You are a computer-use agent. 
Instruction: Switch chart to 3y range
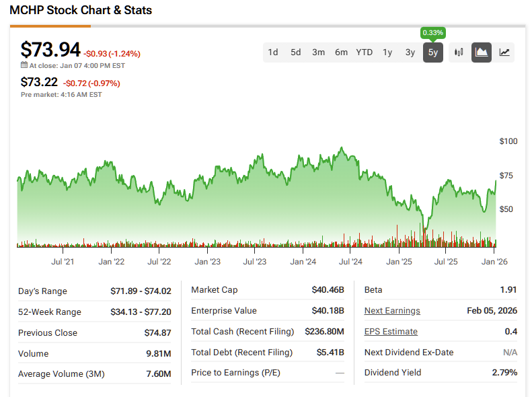coord(410,52)
